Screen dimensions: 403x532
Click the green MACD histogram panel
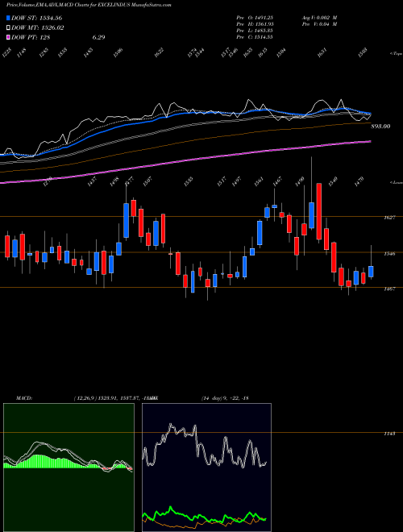pos(69,468)
